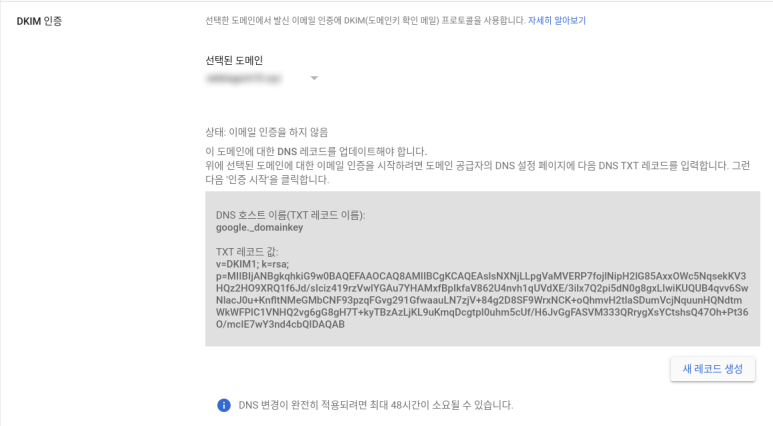Click the blue info circle icon

pos(224,405)
